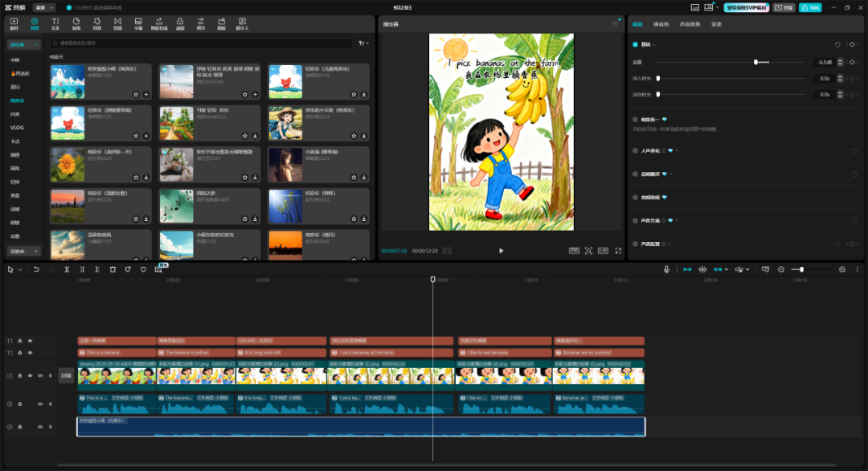Enable the 人声美化 checkbox
Screen dimensions: 868x471
pyautogui.click(x=635, y=150)
